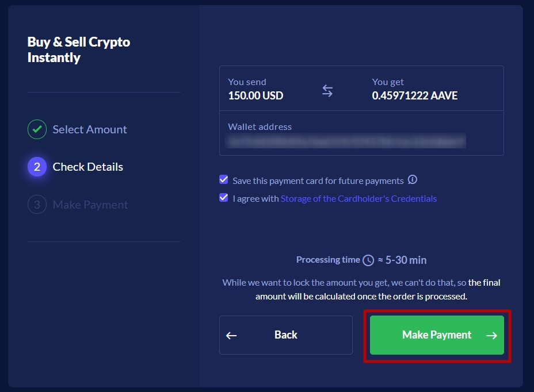
Task: Go to the Select Amount step label
Action: pyautogui.click(x=90, y=129)
